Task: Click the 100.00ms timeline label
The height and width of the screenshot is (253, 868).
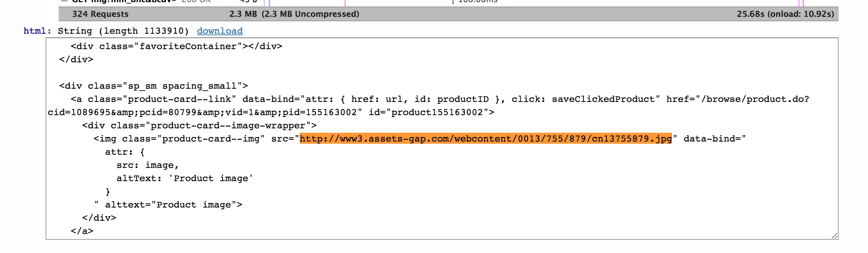Action: tap(478, 1)
